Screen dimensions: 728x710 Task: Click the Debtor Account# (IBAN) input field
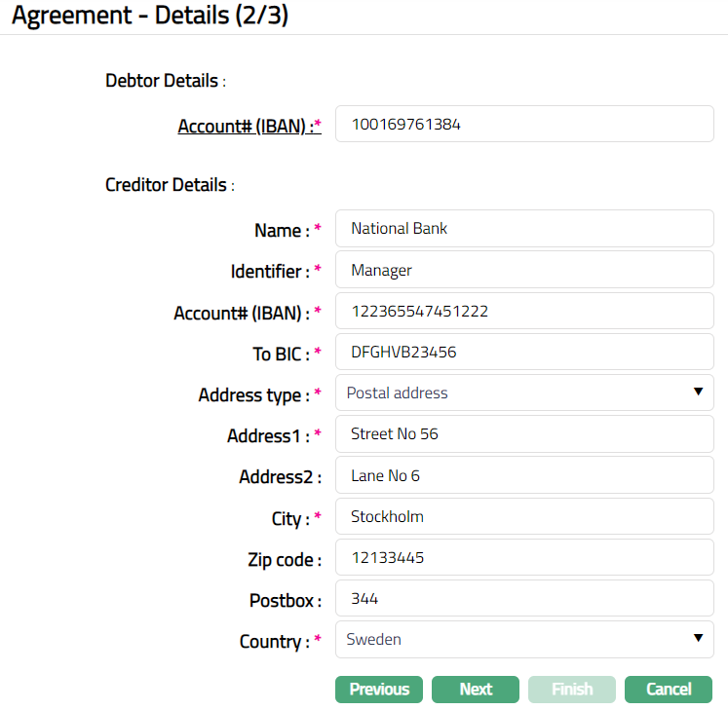click(524, 125)
